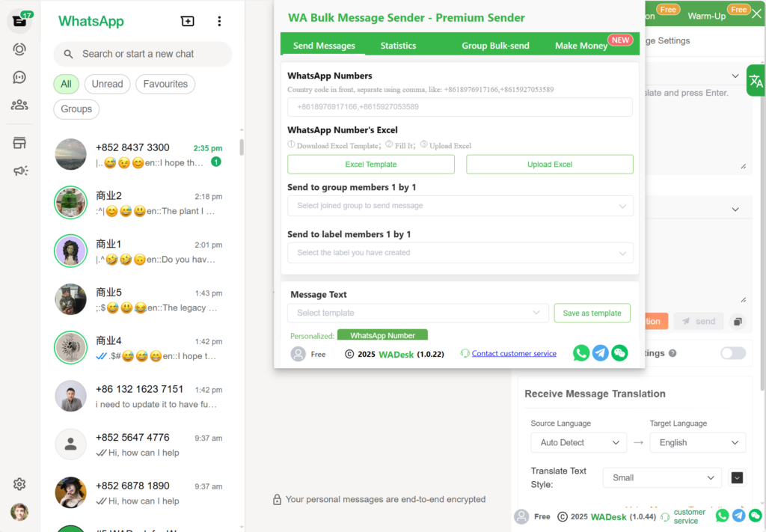
Task: Click the help question mark icon near toggle
Action: [x=672, y=353]
